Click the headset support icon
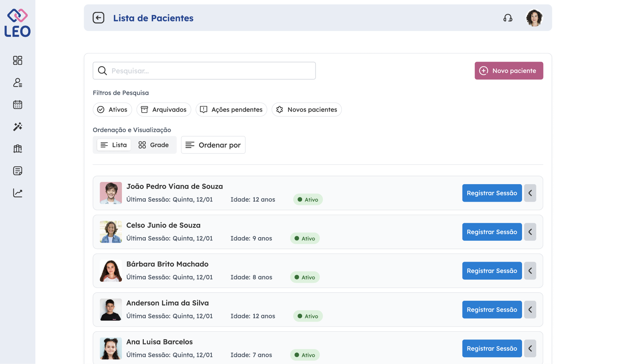Screen dimensions: 636x364 point(508,18)
